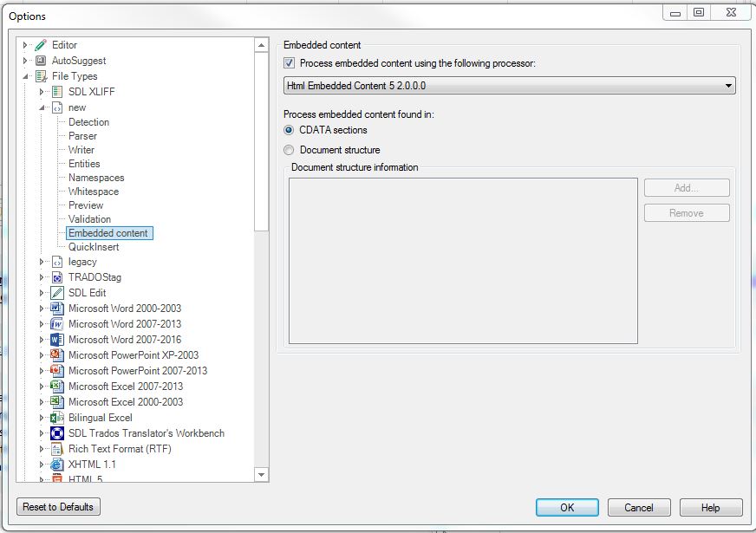
Task: Click the SDL XLIFF file type icon
Action: [57, 92]
